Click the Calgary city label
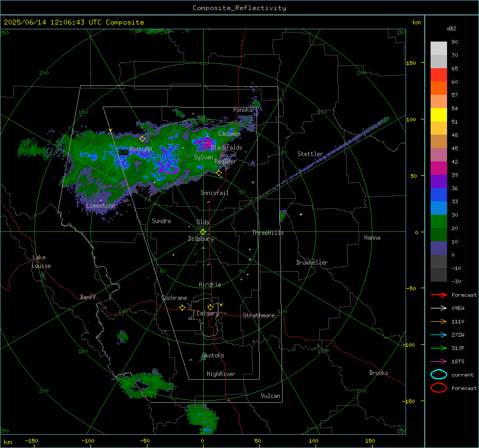The image size is (479, 448). 208,313
